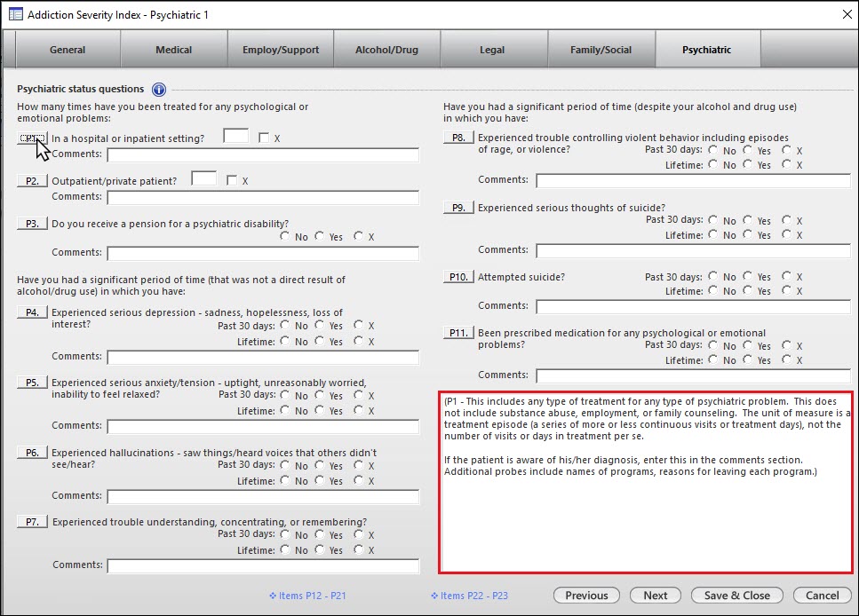Expand Items P22 - P23 section

point(468,596)
